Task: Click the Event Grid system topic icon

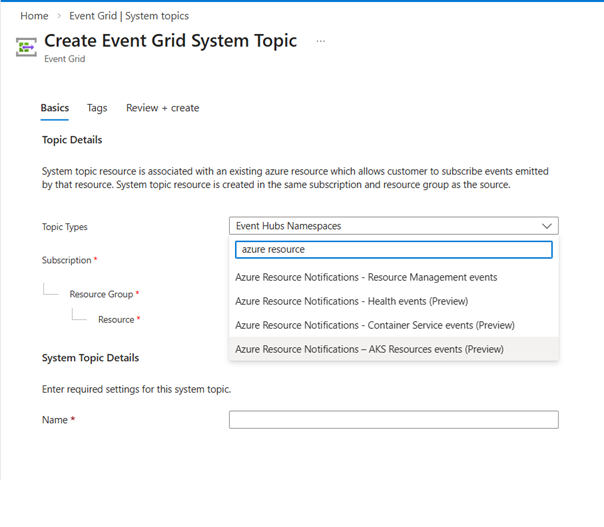Action: pyautogui.click(x=26, y=47)
